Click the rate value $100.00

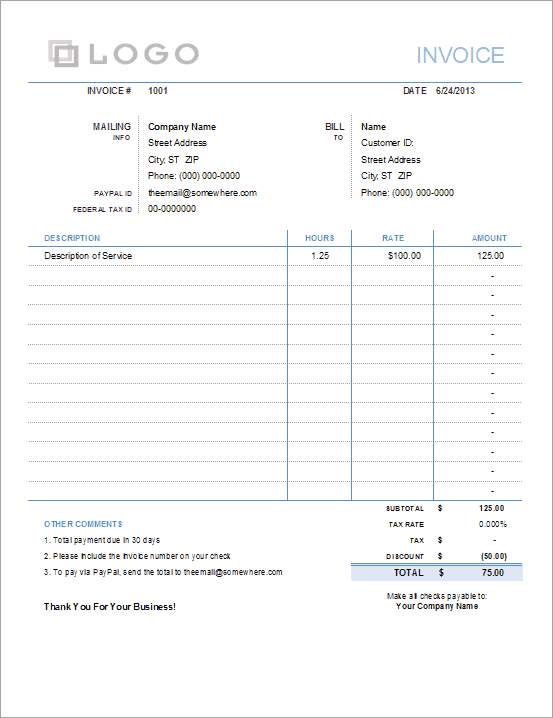pyautogui.click(x=404, y=256)
